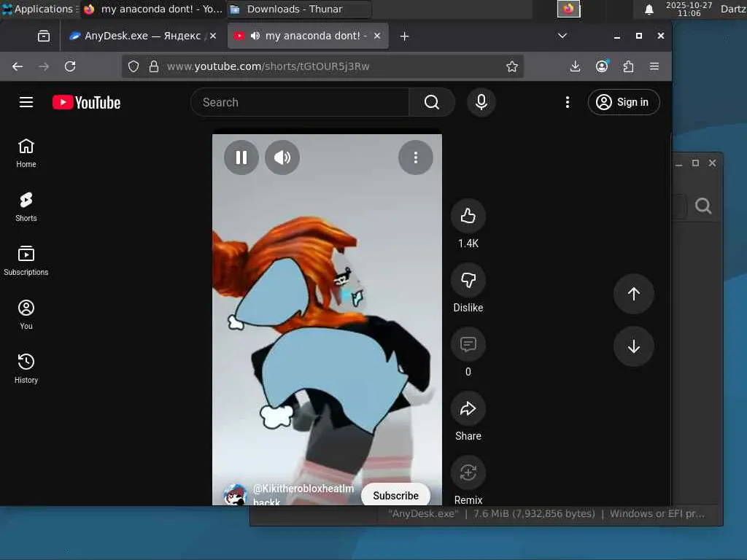Go to next Short with down arrow
Image resolution: width=747 pixels, height=560 pixels.
click(634, 346)
